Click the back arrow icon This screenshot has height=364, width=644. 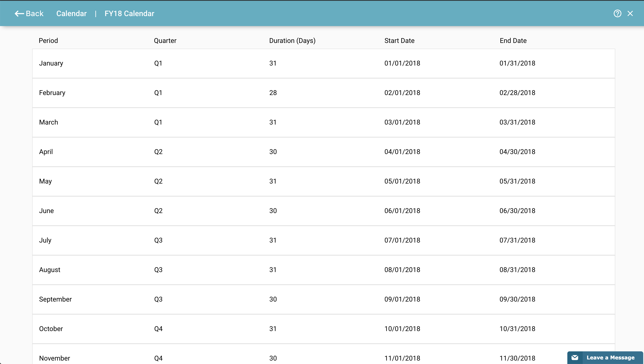(18, 13)
